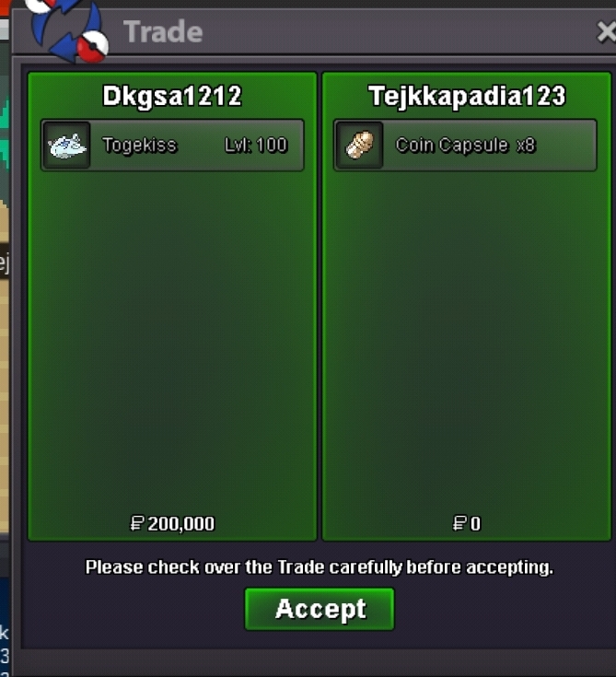Screen dimensions: 616x677
Task: Click the trade warning message text
Action: click(x=320, y=566)
